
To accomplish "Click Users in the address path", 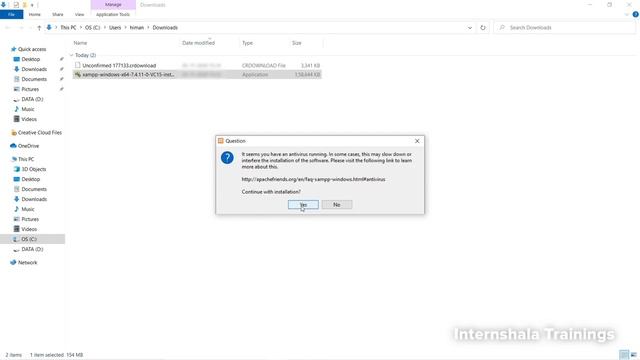I will point(115,28).
